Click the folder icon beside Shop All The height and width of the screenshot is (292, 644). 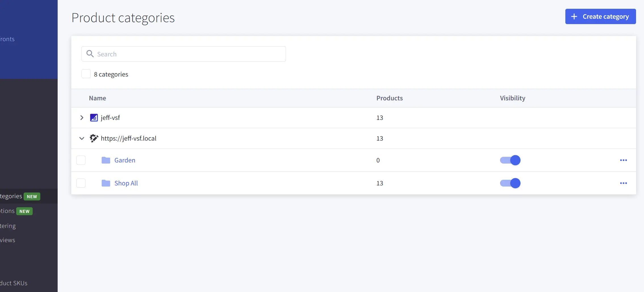tap(106, 183)
